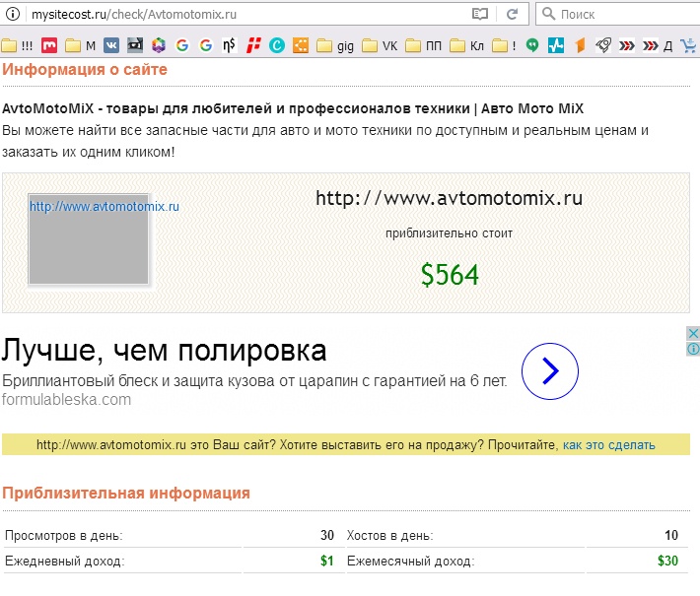Open the red 'm' bookmark icon
The width and height of the screenshot is (700, 596).
pyautogui.click(x=49, y=45)
